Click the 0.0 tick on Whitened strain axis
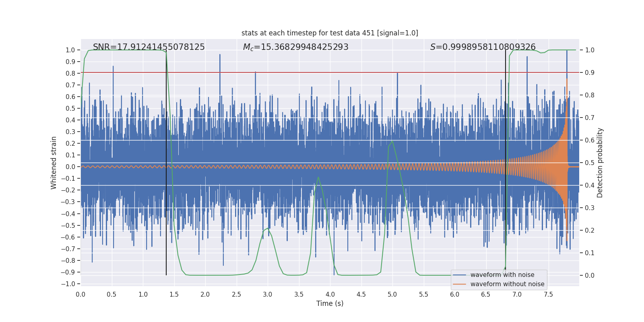Image resolution: width=644 pixels, height=322 pixels. 70,167
